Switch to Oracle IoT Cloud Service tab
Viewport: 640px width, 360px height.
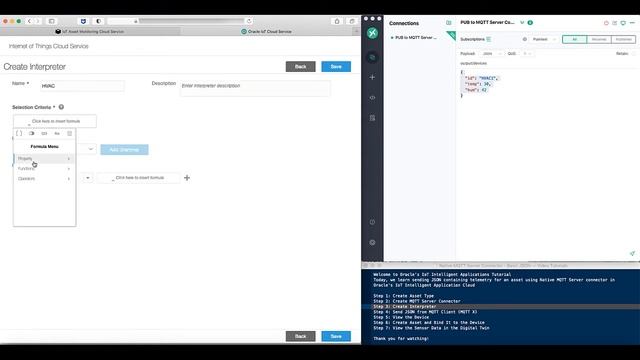click(266, 31)
